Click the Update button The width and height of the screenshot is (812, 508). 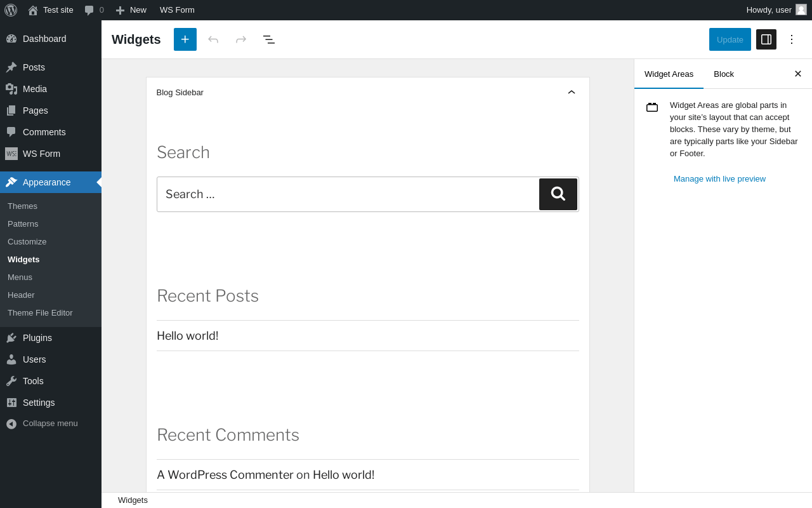click(730, 39)
